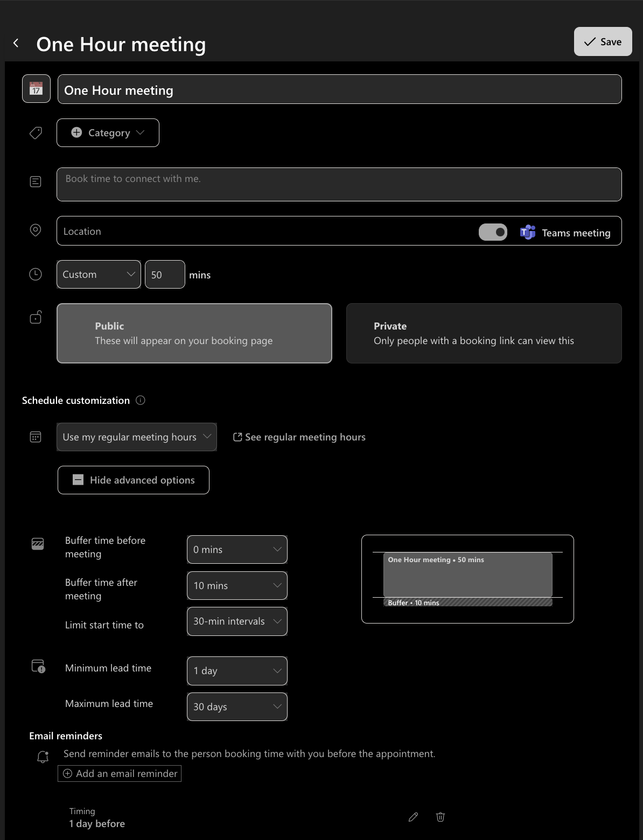The height and width of the screenshot is (840, 643).
Task: Click the 'Maximum lead time' label
Action: pyautogui.click(x=109, y=703)
